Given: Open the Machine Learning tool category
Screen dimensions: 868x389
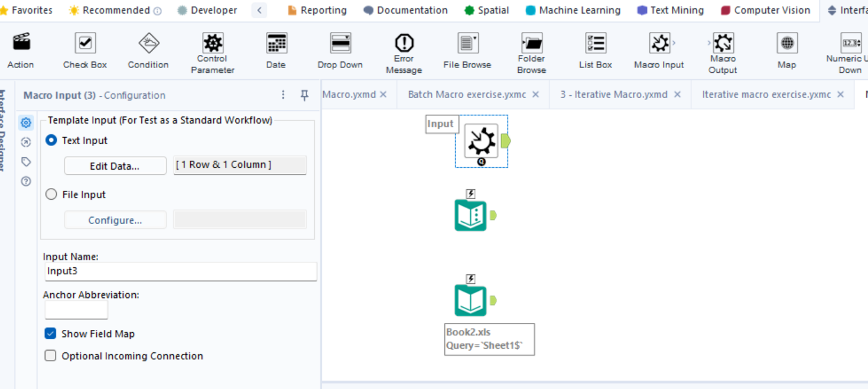Looking at the screenshot, I should (x=573, y=10).
